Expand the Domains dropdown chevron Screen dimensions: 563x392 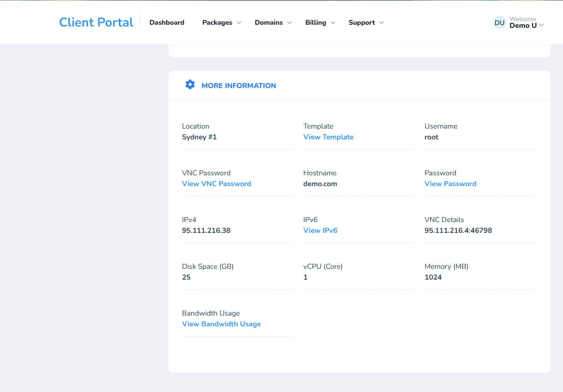click(289, 23)
